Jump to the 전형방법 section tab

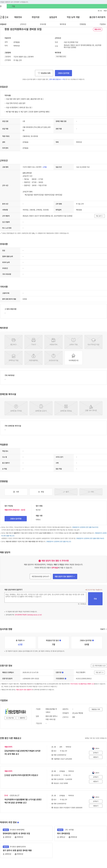tap(83, 24)
